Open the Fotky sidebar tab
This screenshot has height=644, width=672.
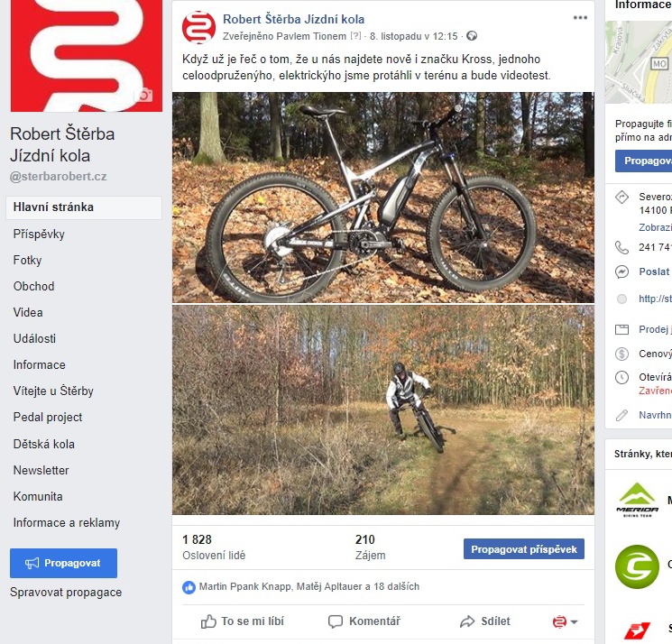tap(27, 260)
